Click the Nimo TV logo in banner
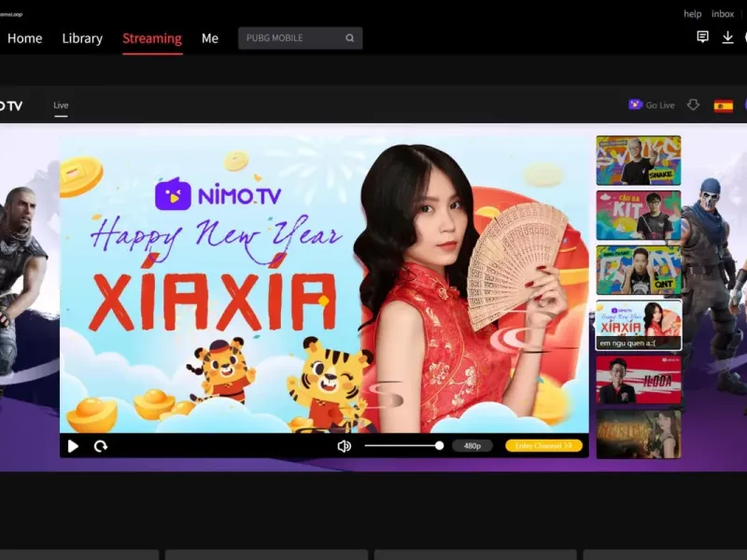Screen dimensions: 747x560 (218, 194)
